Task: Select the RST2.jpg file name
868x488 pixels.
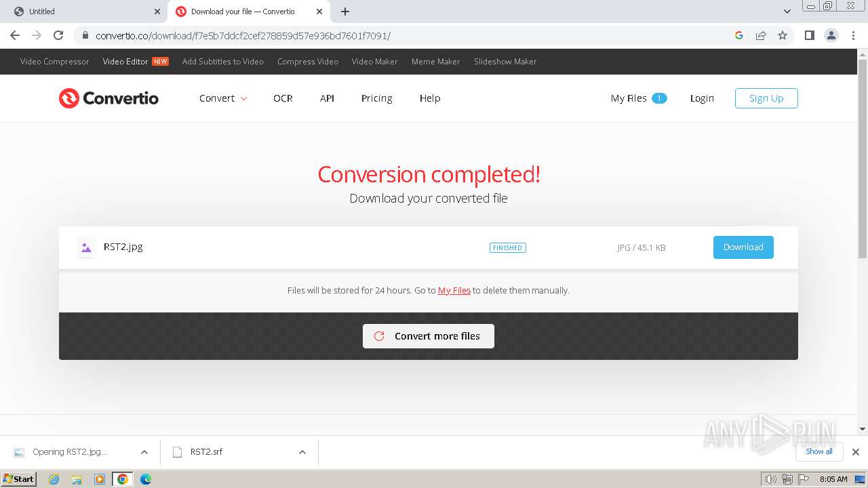Action: (123, 247)
